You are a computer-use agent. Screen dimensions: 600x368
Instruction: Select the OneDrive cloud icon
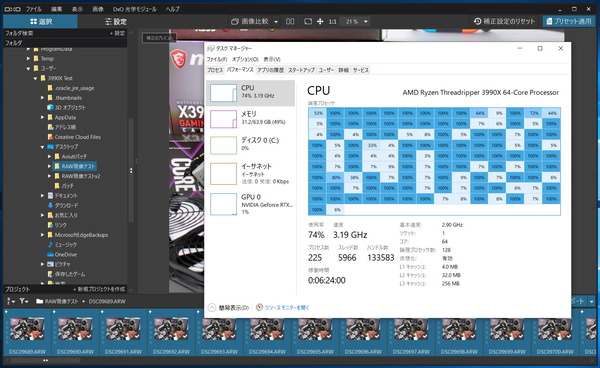click(x=50, y=254)
